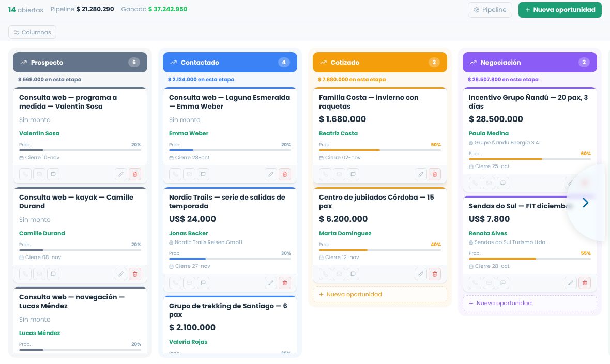
Task: Click Grupo Ñandú 60% probability bar
Action: 529,159
